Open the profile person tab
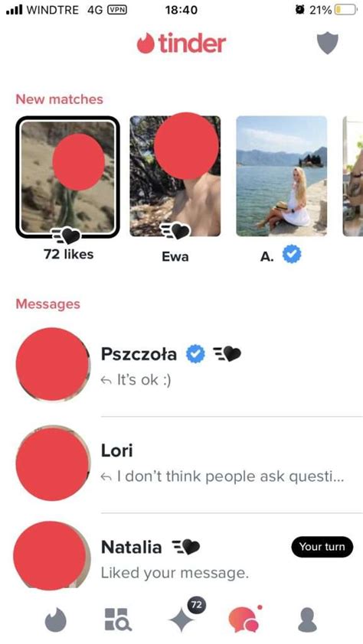This screenshot has height=644, width=363. tap(307, 620)
